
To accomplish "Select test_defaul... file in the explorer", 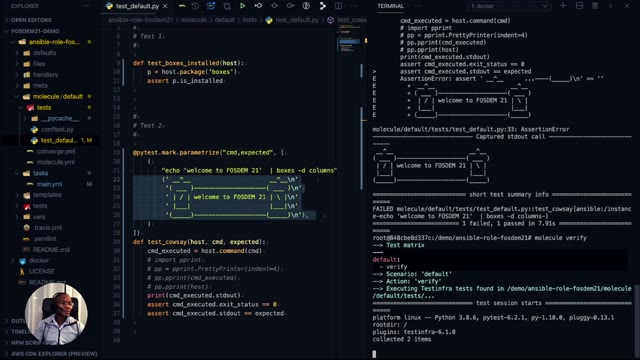I will pyautogui.click(x=58, y=140).
